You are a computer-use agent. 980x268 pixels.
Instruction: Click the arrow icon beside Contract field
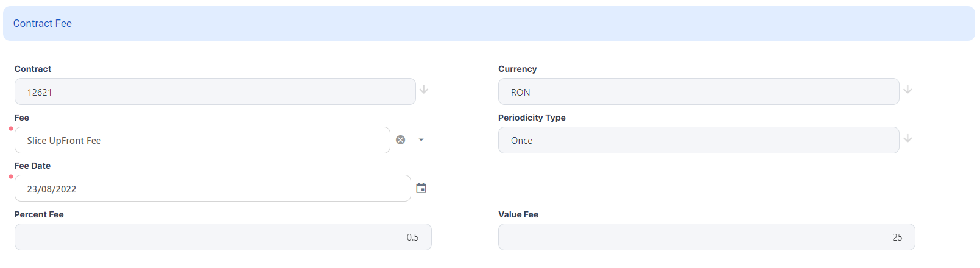424,90
